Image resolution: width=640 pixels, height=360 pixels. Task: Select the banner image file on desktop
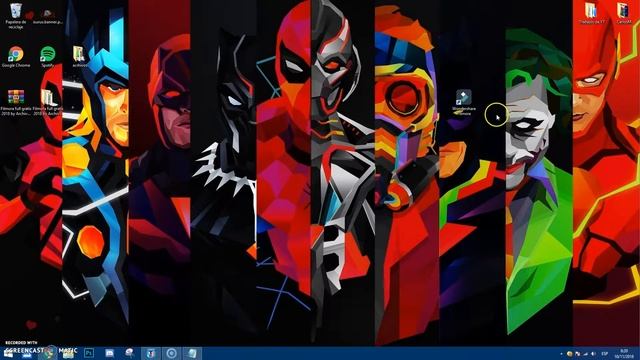pyautogui.click(x=48, y=16)
